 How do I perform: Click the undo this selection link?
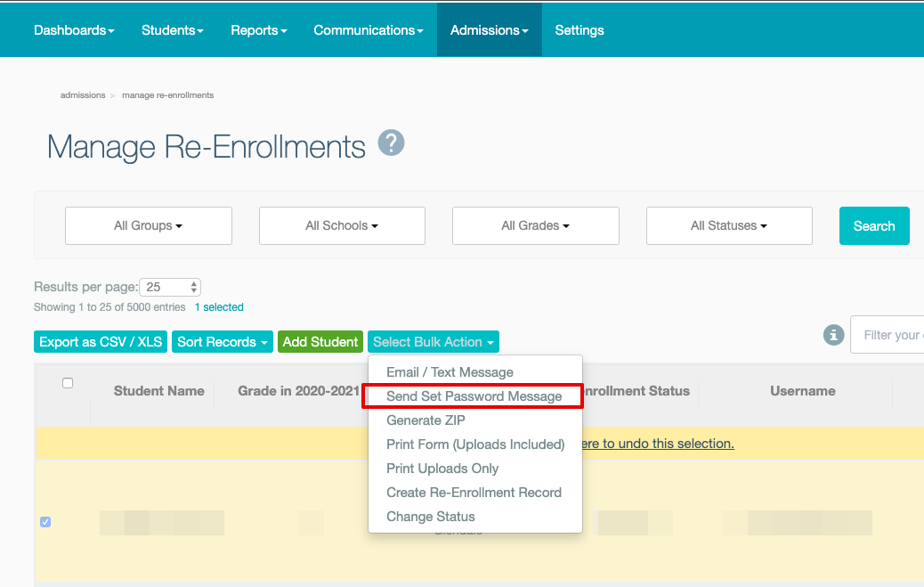click(x=658, y=444)
